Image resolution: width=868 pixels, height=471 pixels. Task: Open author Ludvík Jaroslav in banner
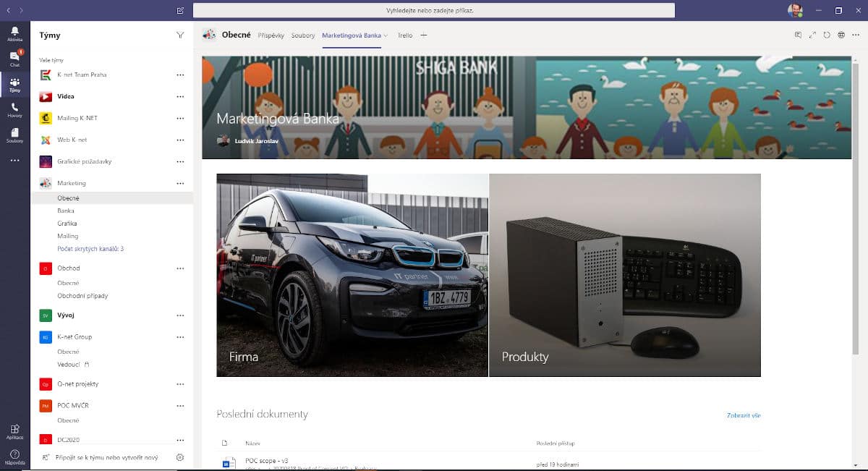pos(256,141)
